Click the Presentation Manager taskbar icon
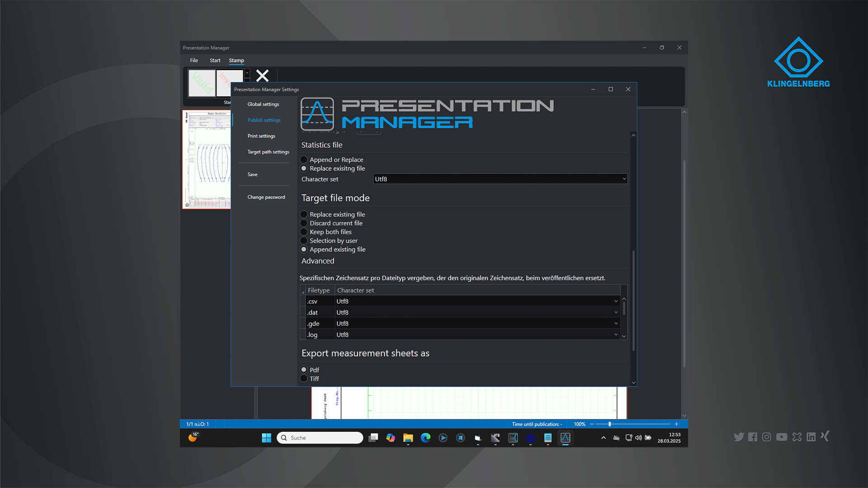 coord(565,437)
